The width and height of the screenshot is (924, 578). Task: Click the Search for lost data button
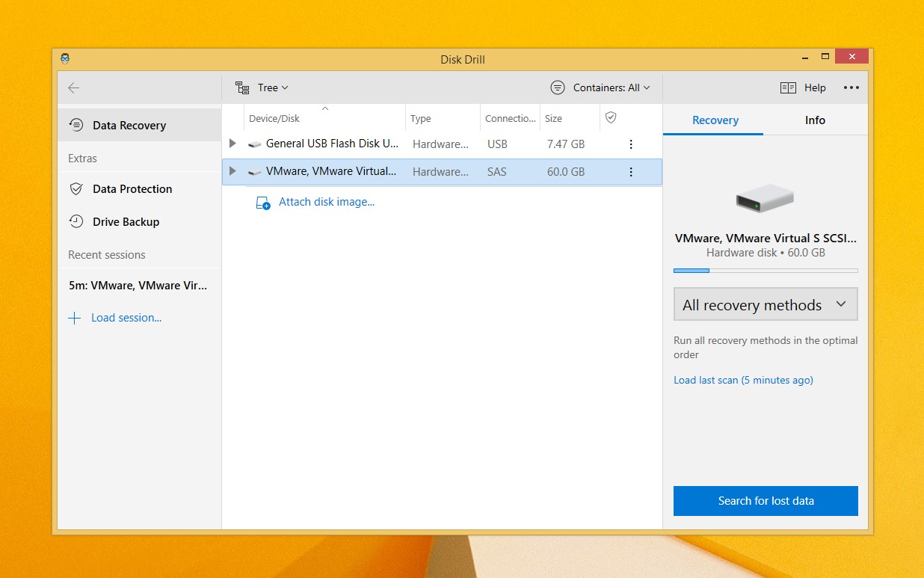[766, 501]
